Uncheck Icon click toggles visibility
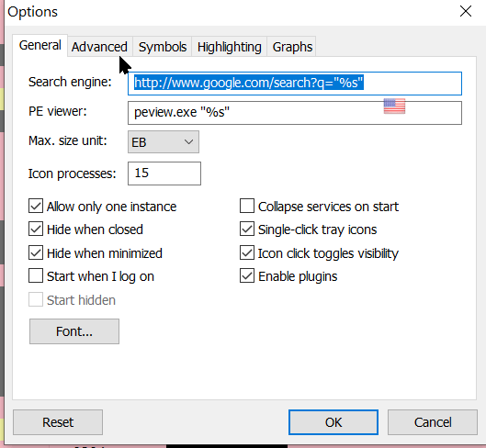The height and width of the screenshot is (448, 486). 247,252
